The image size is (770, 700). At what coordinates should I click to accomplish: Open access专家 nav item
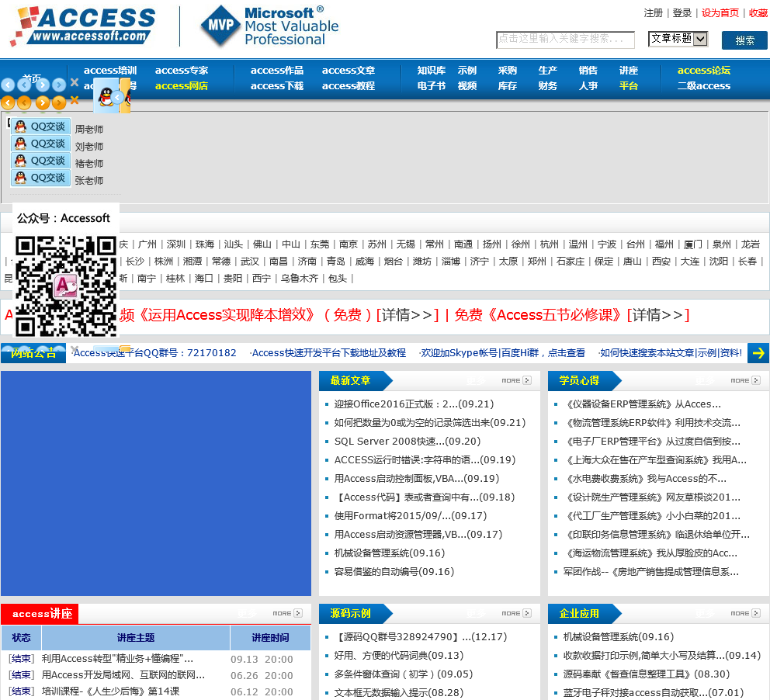pyautogui.click(x=182, y=70)
